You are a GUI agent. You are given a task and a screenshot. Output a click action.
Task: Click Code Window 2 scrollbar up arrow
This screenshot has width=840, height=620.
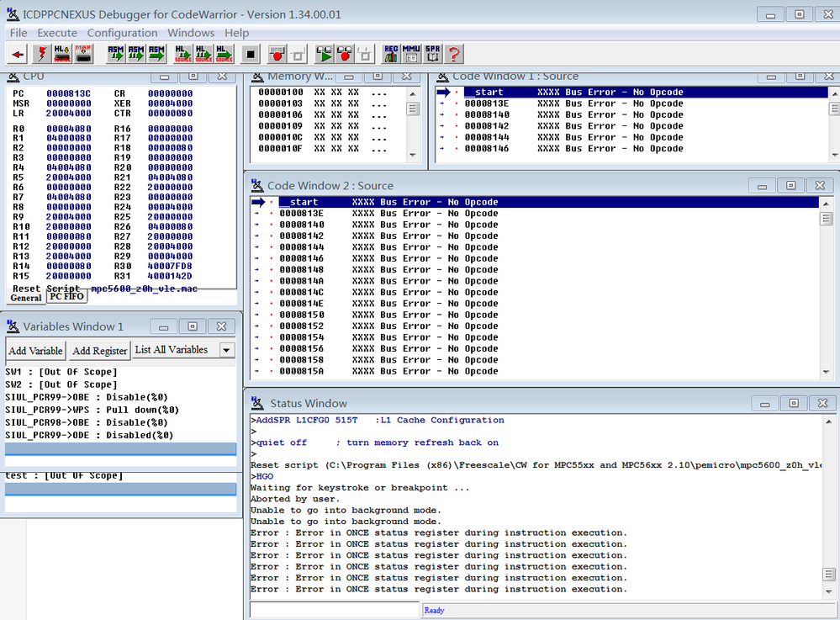[827, 203]
